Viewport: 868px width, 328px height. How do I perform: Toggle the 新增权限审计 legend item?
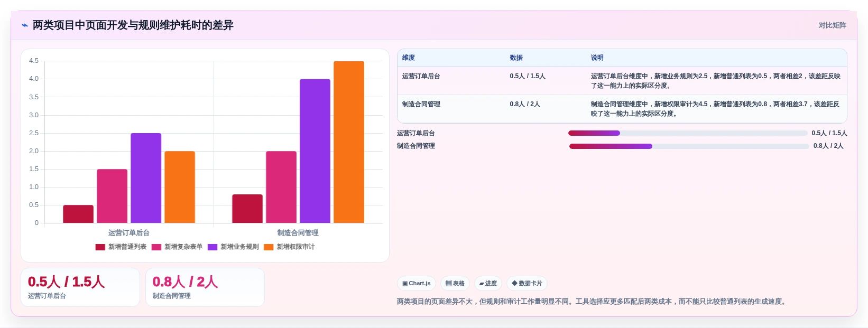click(x=289, y=247)
